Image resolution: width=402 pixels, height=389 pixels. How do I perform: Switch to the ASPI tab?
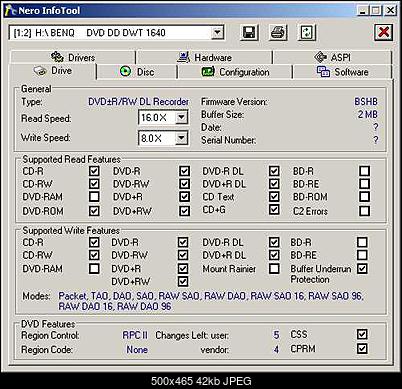(332, 57)
